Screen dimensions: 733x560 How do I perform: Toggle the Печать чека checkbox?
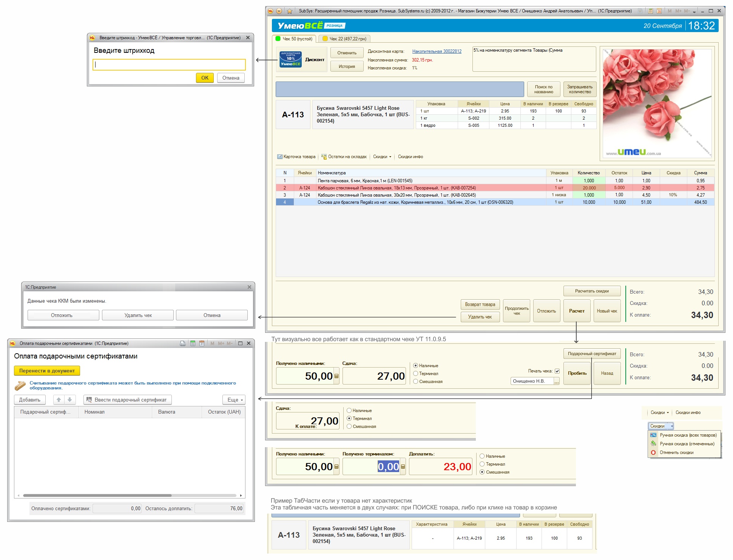point(557,371)
